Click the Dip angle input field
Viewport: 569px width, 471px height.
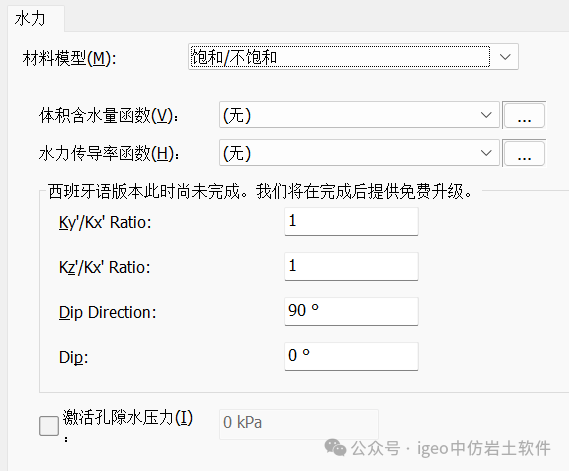[x=351, y=356]
